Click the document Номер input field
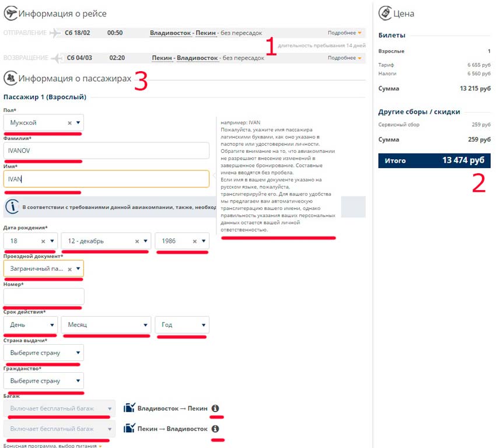Image resolution: width=496 pixels, height=448 pixels. tap(44, 297)
